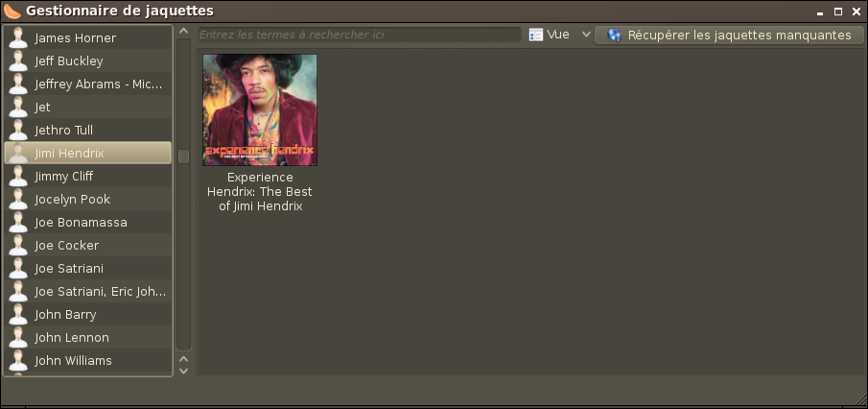
Task: Maximize the Gestionnaire de jaquettes window
Action: 838,12
